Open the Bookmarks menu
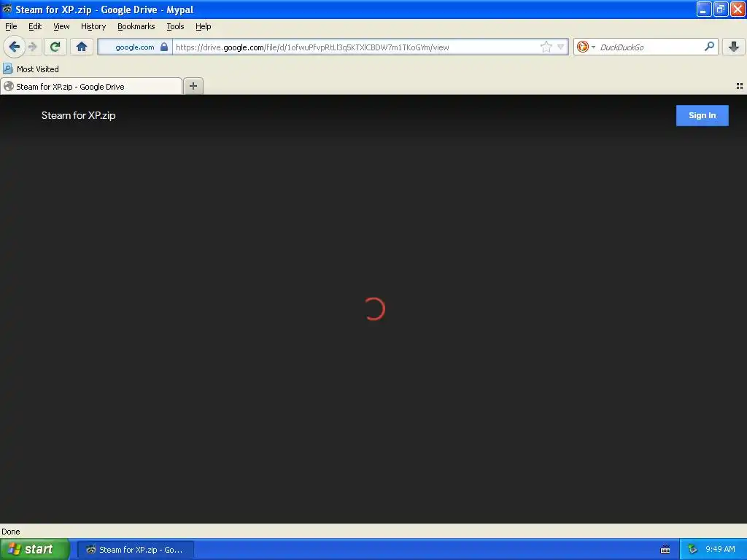The height and width of the screenshot is (560, 747). 136,27
